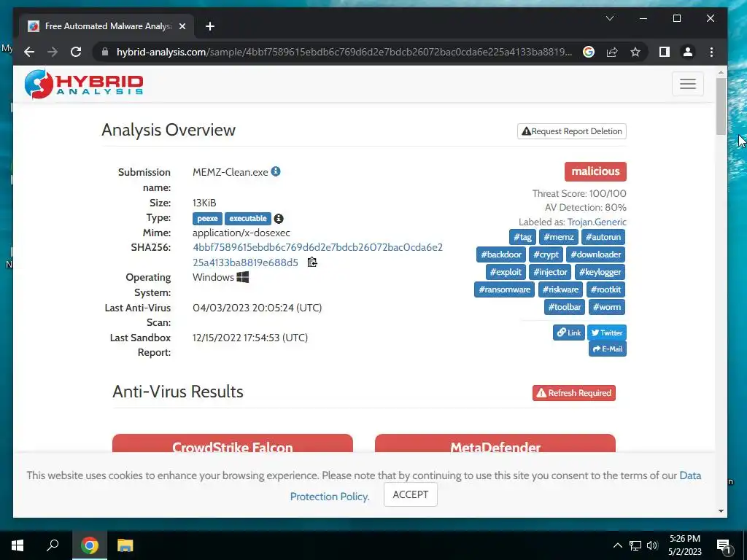
Task: Click the #toolbar hashtag badge
Action: (x=564, y=307)
